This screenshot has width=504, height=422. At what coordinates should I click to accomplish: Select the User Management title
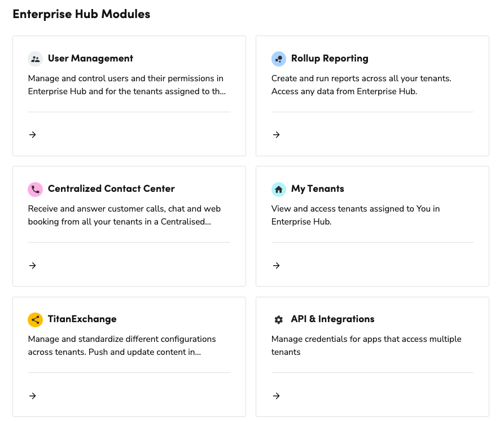[x=90, y=58]
